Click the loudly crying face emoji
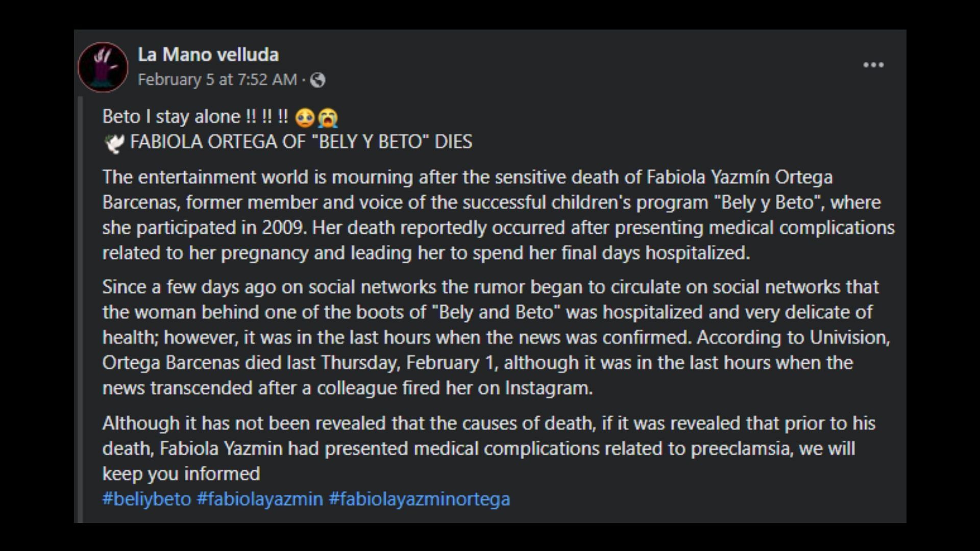The width and height of the screenshot is (980, 551). coord(328,118)
